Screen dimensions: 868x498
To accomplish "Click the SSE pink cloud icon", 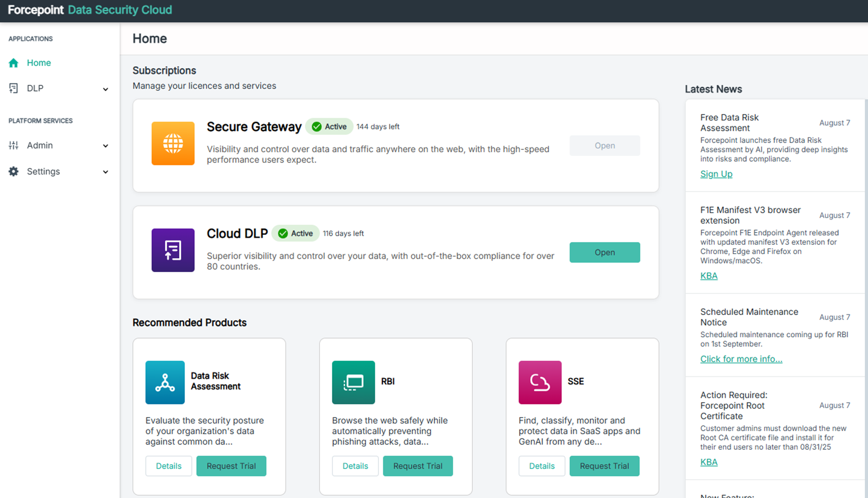I will [540, 382].
